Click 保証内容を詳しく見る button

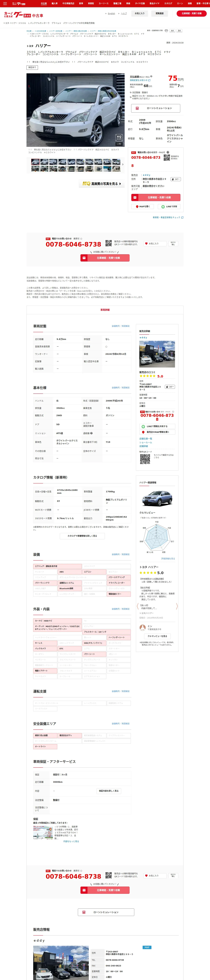109,791
